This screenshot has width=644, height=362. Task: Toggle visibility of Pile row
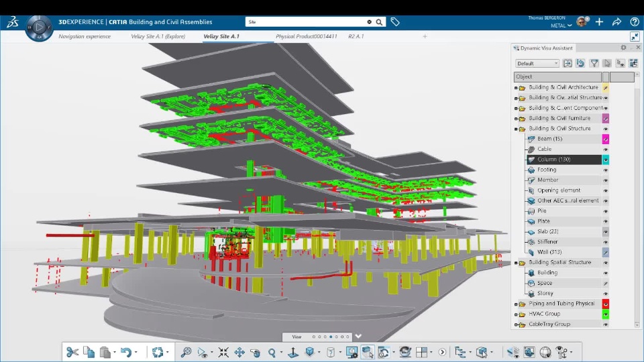605,211
